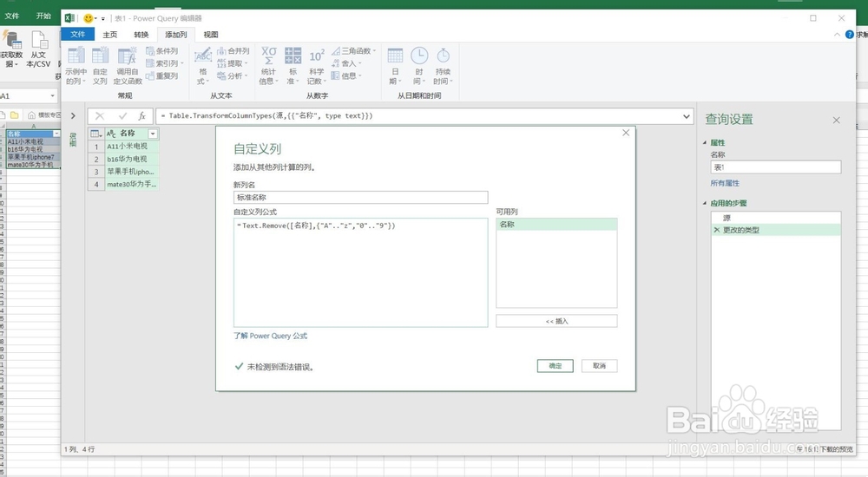Click the ABC data type icon of 名称
This screenshot has width=868, height=477.
[111, 134]
